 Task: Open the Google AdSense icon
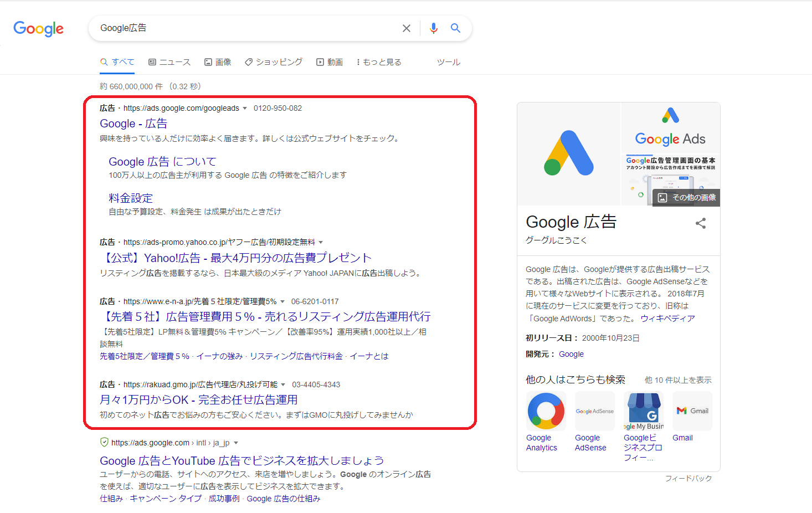[595, 411]
